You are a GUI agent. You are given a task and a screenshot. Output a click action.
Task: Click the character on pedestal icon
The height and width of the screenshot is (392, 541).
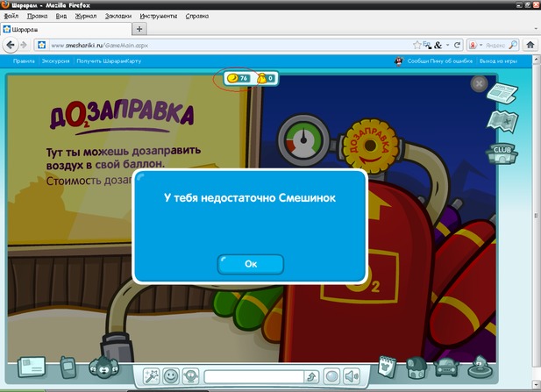[x=480, y=367]
